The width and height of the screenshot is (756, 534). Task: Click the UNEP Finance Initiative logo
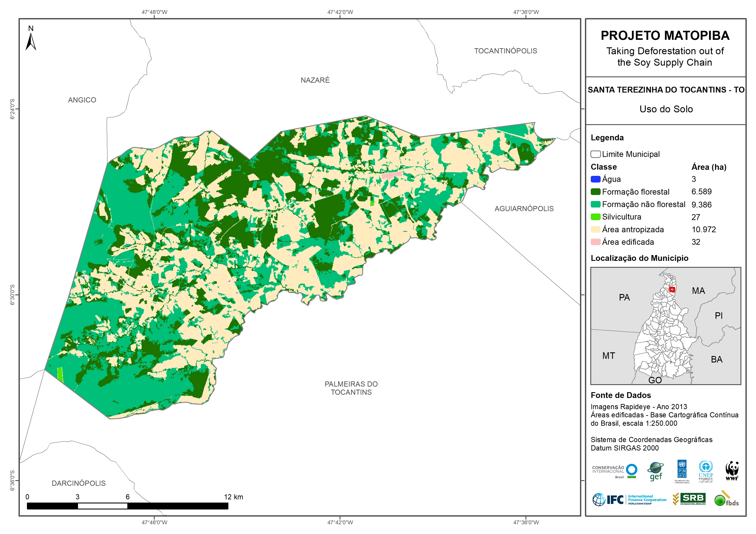[x=706, y=472]
